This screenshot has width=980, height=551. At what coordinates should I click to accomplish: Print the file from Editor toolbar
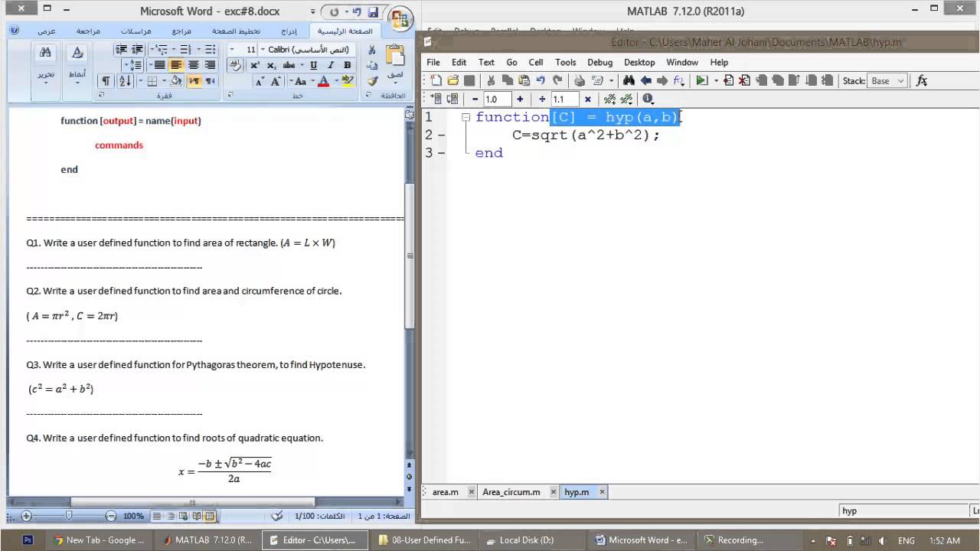click(x=580, y=80)
